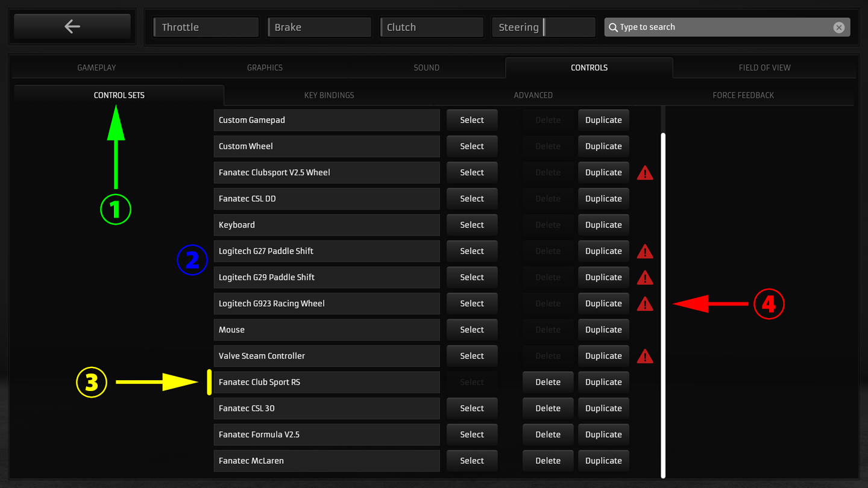
Task: Open the Force Feedback sub-tab
Action: pos(743,95)
